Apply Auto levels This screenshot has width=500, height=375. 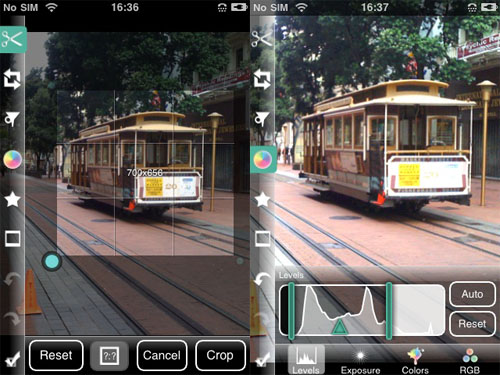click(472, 294)
